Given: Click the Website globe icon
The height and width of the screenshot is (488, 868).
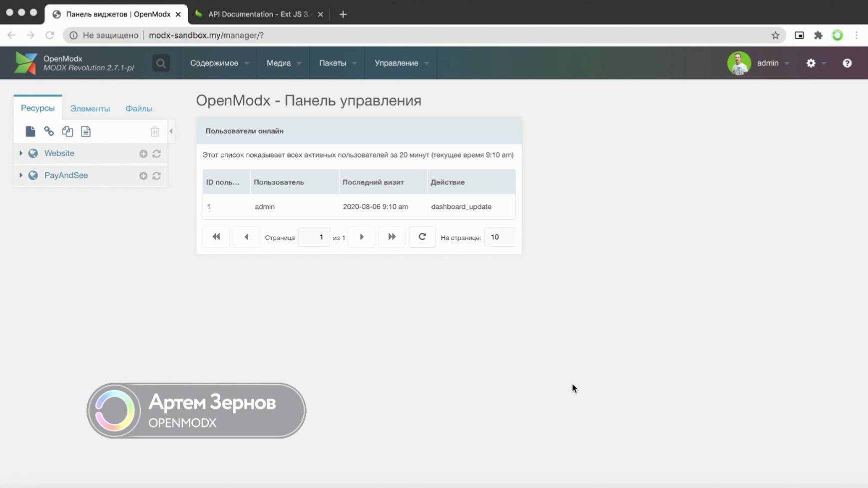Looking at the screenshot, I should pos(33,153).
